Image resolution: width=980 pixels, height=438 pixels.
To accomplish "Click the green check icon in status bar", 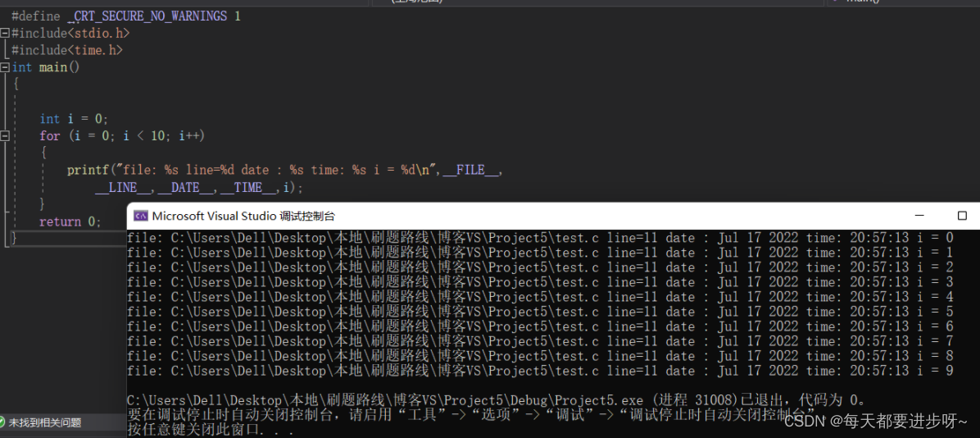I will click(2, 422).
